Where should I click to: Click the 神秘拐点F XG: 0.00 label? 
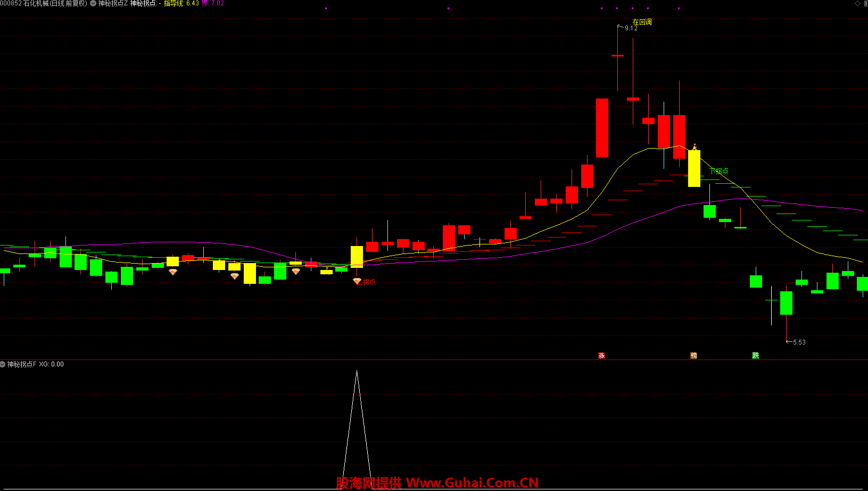[x=35, y=364]
